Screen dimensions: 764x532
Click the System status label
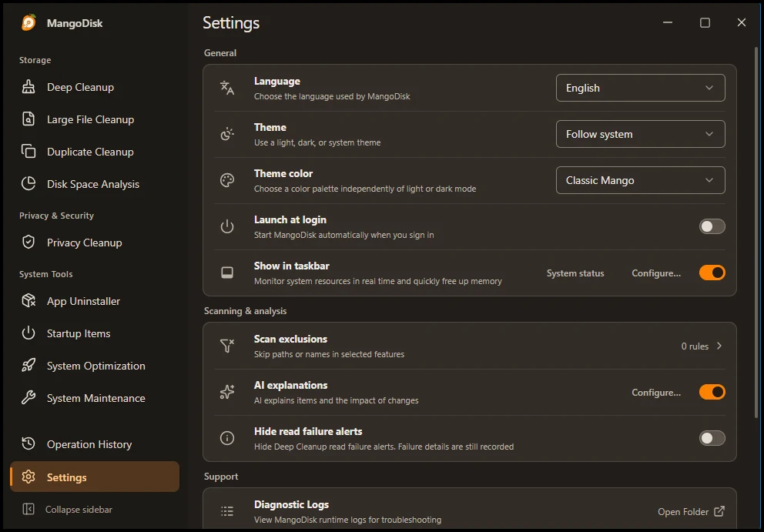click(575, 273)
